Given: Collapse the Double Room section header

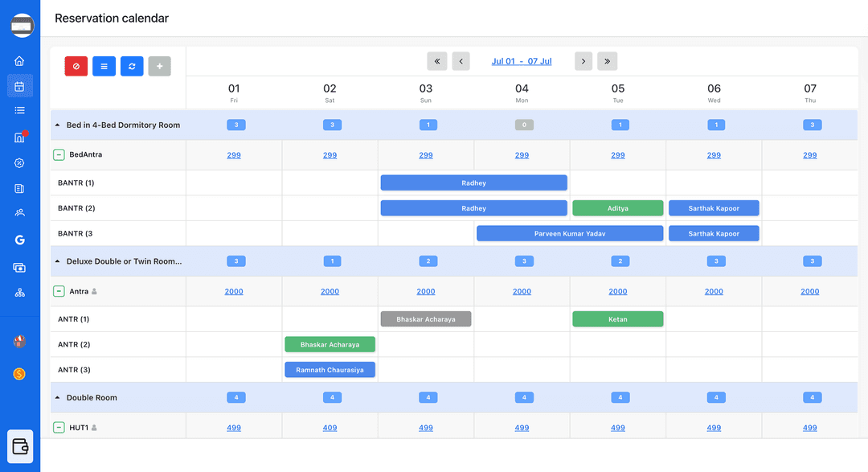Looking at the screenshot, I should tap(57, 396).
